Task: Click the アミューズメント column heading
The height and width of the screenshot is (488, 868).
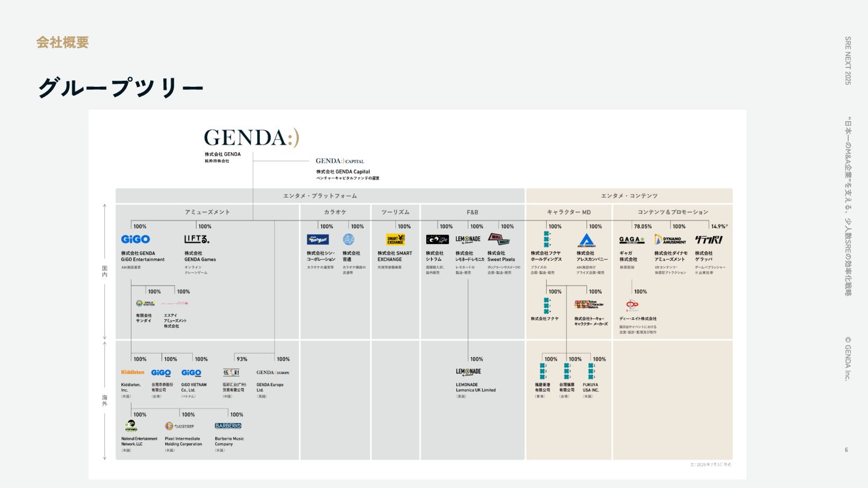Action: 207,212
